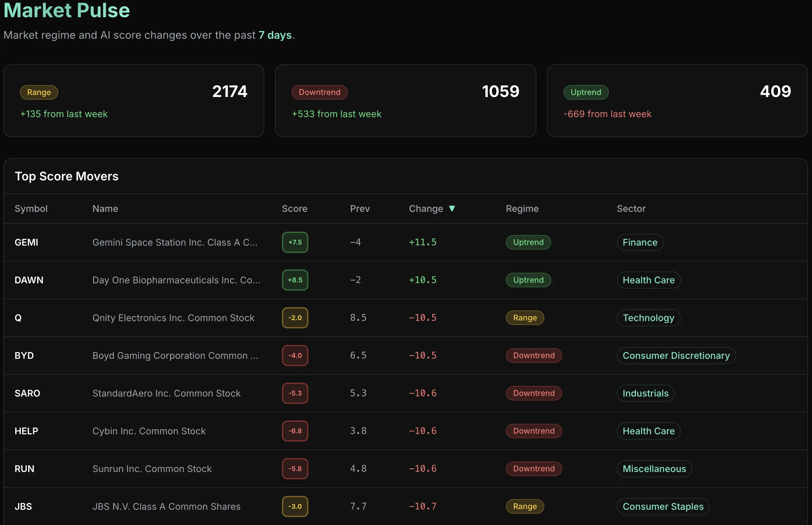Viewport: 812px width, 525px height.
Task: Click the -6.8 score badge for HELP
Action: 295,431
